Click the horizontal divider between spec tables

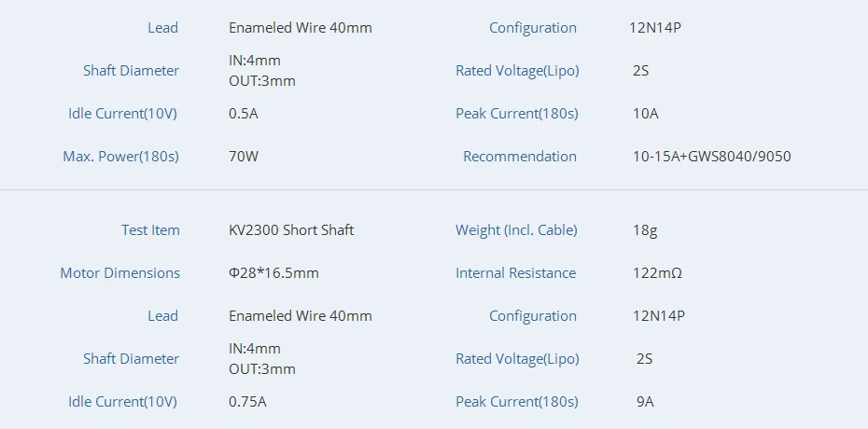(x=434, y=190)
